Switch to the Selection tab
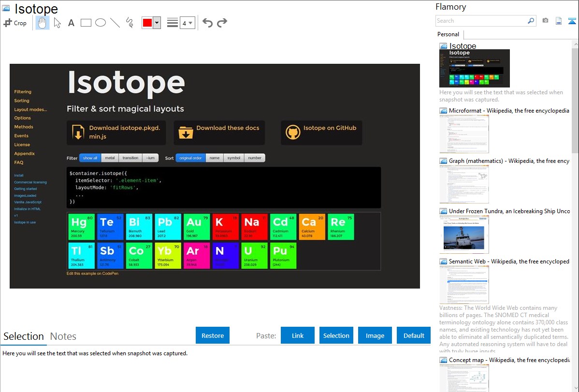579x392 pixels. (24, 336)
